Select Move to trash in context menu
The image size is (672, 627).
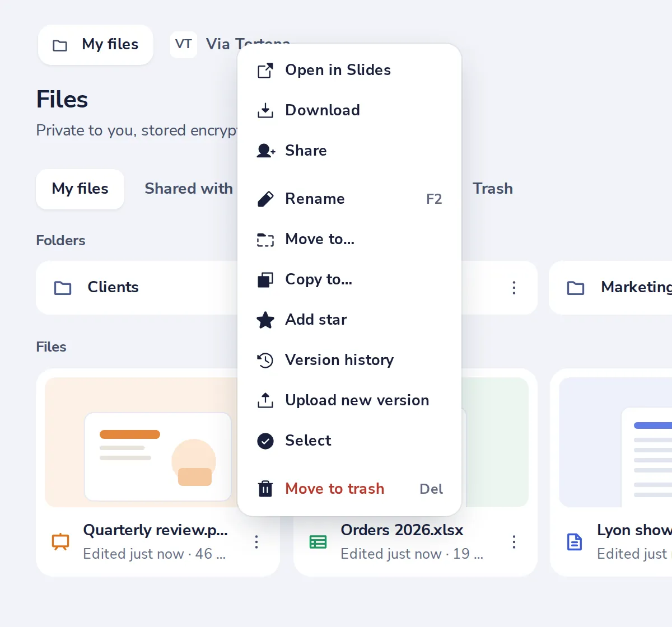pyautogui.click(x=349, y=489)
